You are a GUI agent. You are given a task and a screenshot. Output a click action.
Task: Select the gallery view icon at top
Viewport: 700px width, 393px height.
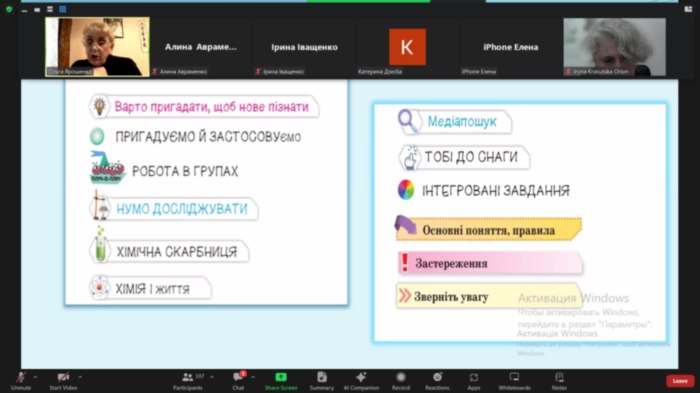click(x=63, y=9)
